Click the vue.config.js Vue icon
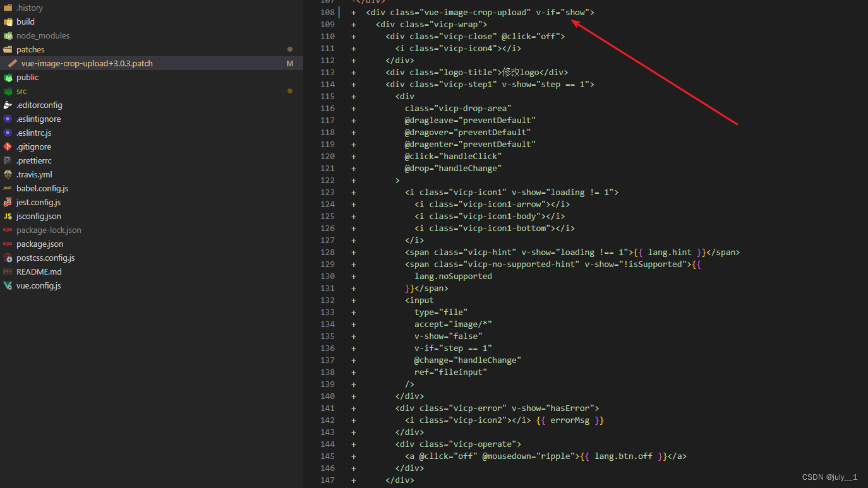This screenshot has width=868, height=488. 8,286
